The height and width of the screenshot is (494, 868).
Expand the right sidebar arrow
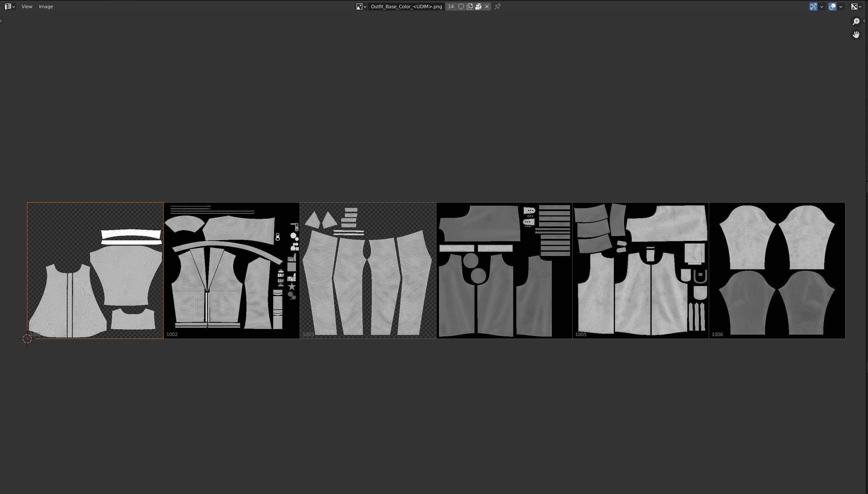coord(864,21)
